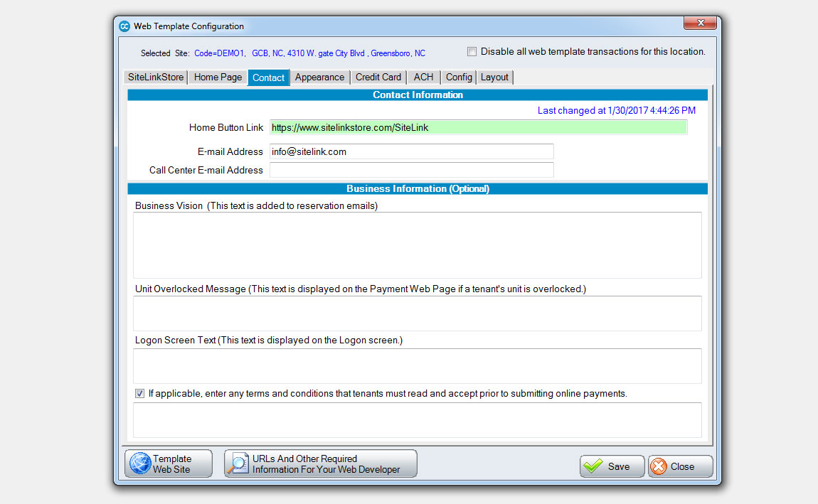The image size is (818, 504).
Task: Click the Save button
Action: coord(613,466)
